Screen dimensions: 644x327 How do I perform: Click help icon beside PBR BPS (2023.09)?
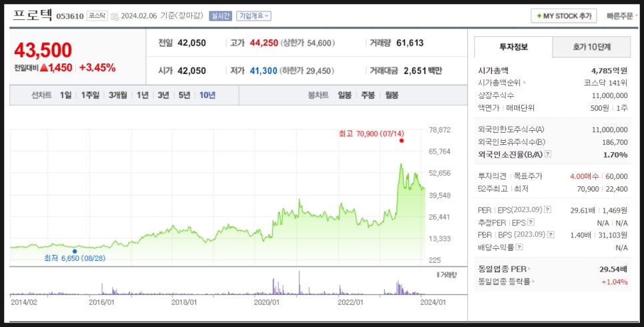tap(551, 234)
